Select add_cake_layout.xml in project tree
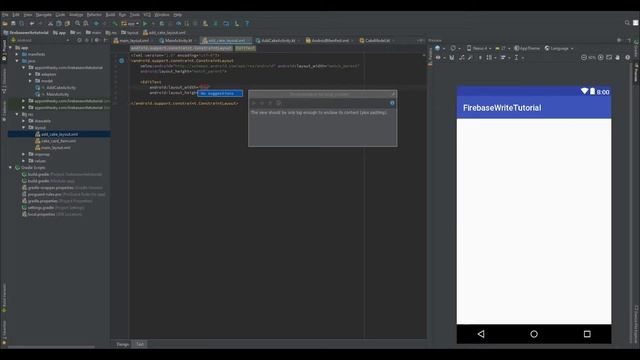The height and width of the screenshot is (360, 640). coord(59,134)
